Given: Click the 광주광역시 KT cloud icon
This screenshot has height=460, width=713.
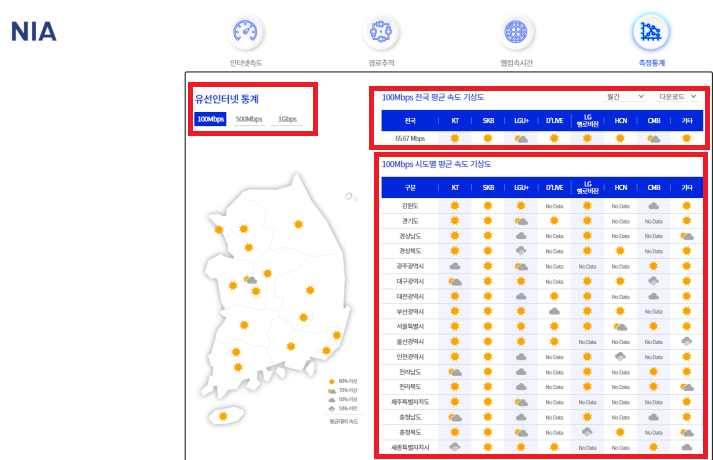Looking at the screenshot, I should [455, 266].
